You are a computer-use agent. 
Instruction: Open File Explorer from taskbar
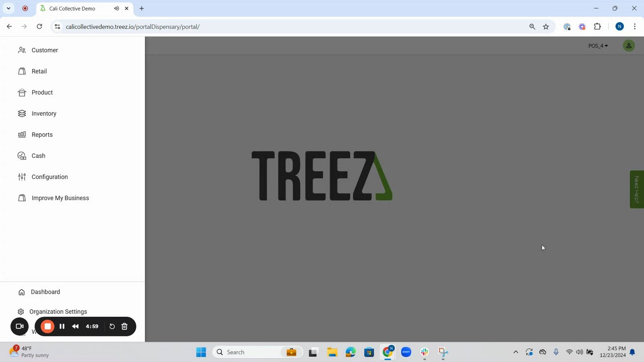pos(332,352)
